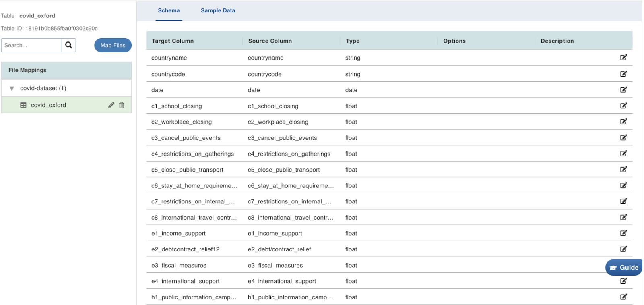Delete covid_oxford mapping with trash icon
The width and height of the screenshot is (644, 305).
(x=122, y=105)
